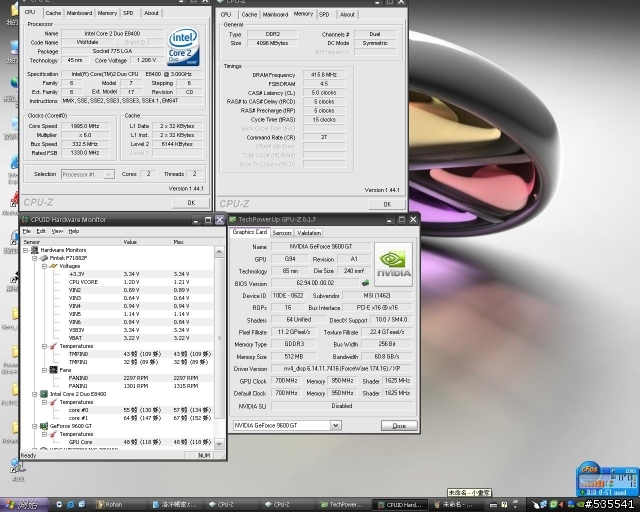Click the Hardware Monitor scrollbar down arrow
The height and width of the screenshot is (512, 640).
(219, 443)
